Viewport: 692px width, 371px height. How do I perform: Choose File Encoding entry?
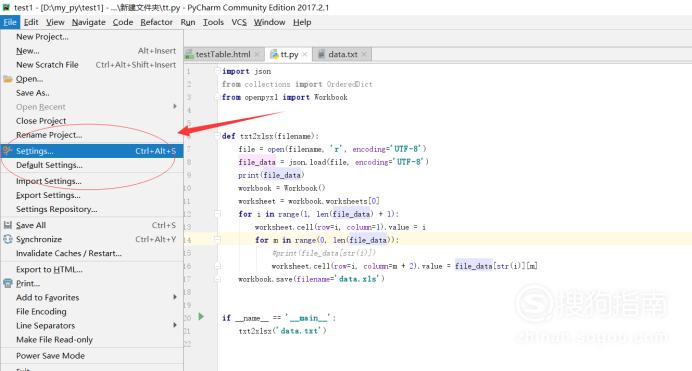pos(92,311)
